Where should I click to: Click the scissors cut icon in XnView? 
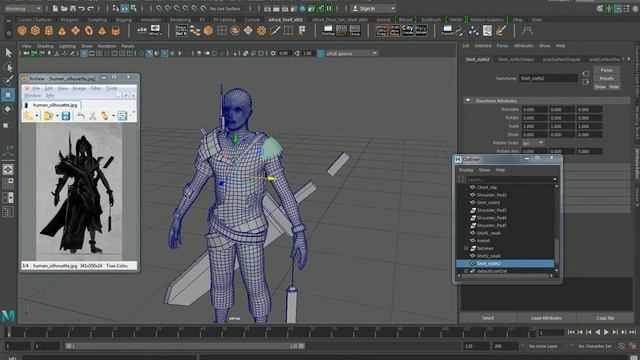[93, 116]
